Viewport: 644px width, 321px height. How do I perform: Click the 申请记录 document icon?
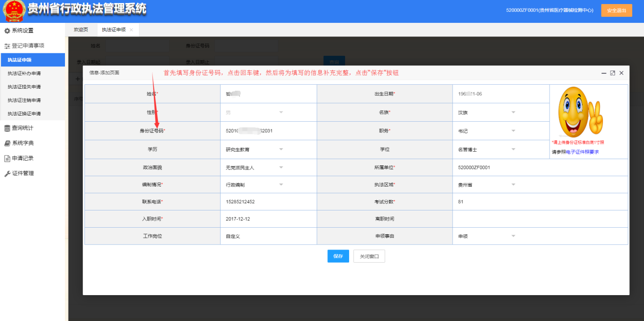(x=7, y=158)
